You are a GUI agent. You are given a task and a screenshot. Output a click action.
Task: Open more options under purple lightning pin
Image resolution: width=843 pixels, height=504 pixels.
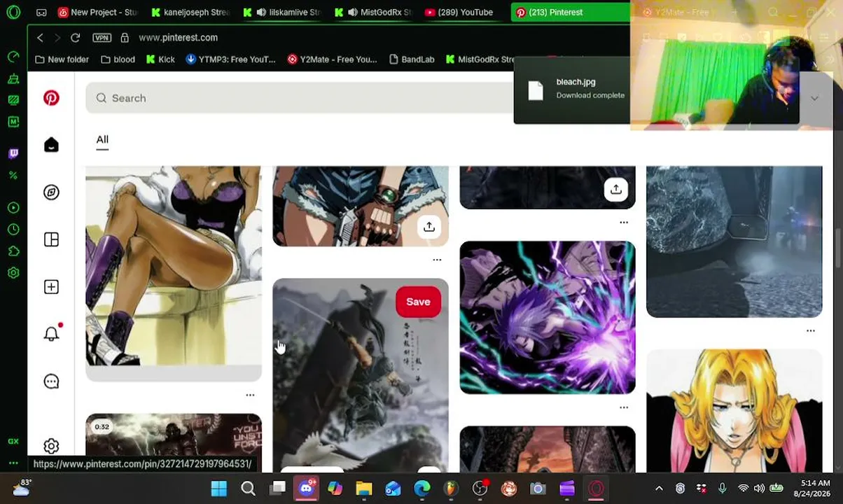624,407
